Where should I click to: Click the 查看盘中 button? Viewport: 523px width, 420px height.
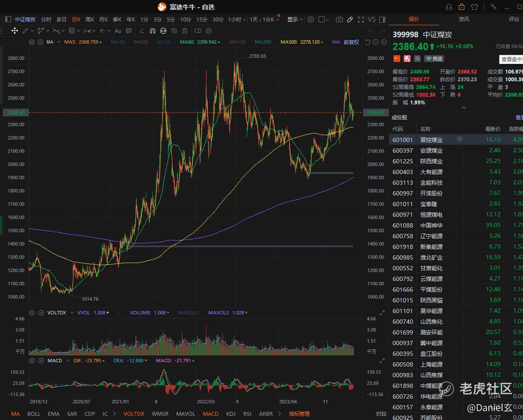511,59
